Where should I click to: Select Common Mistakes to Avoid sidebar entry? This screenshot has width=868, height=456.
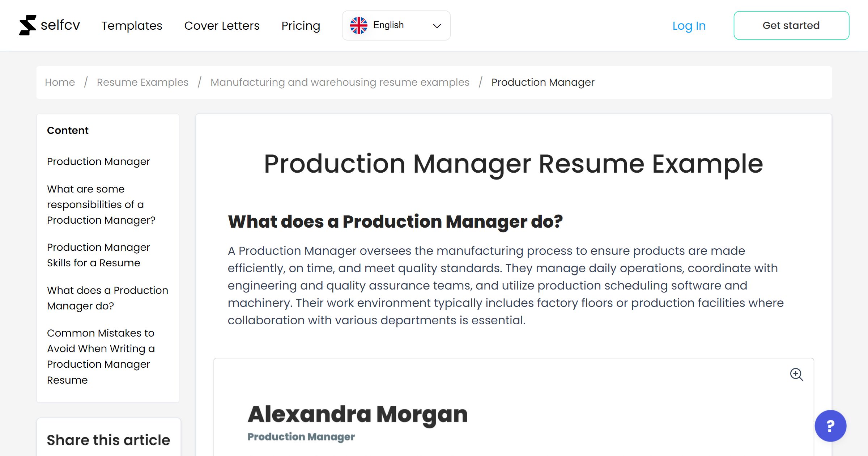click(x=101, y=356)
